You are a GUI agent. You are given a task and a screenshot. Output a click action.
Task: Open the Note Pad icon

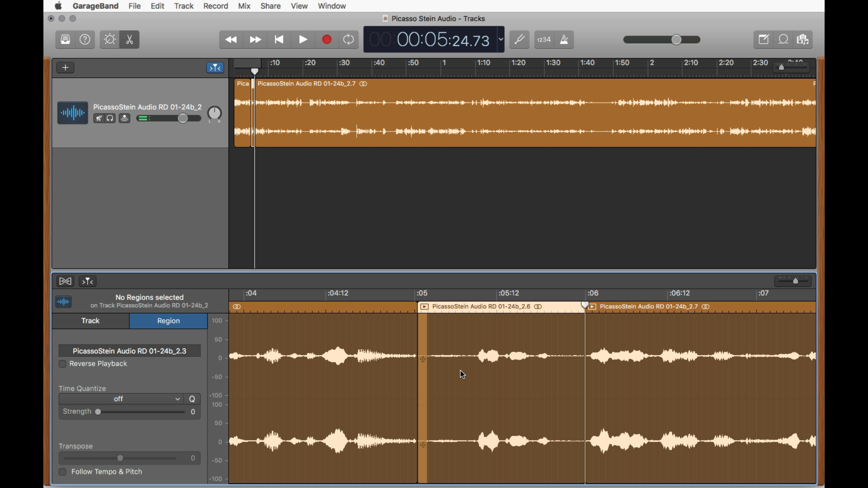[x=764, y=40]
